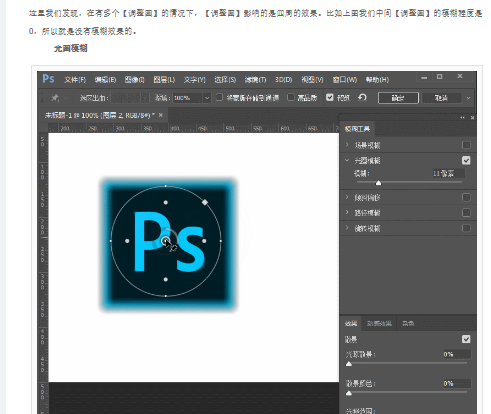Screen dimensions: 491x414
Task: Click the blurred Ps logo image on canvas
Action: click(x=169, y=244)
